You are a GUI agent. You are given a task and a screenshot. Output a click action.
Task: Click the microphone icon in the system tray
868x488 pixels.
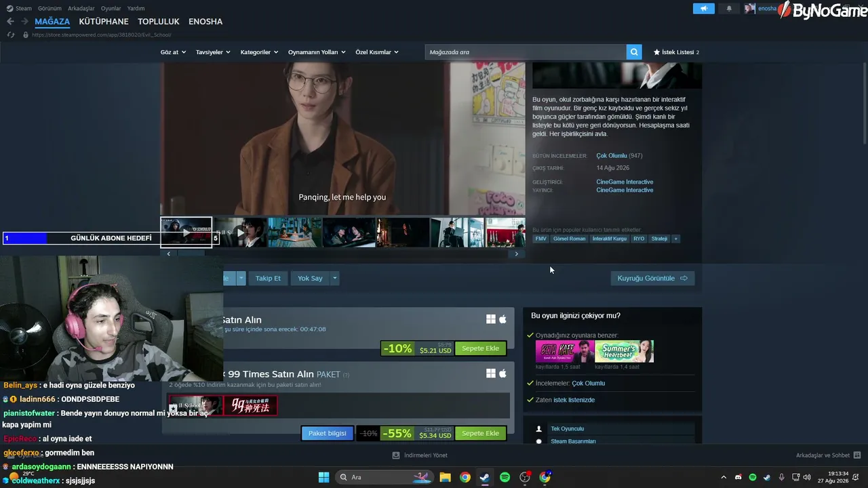782,477
